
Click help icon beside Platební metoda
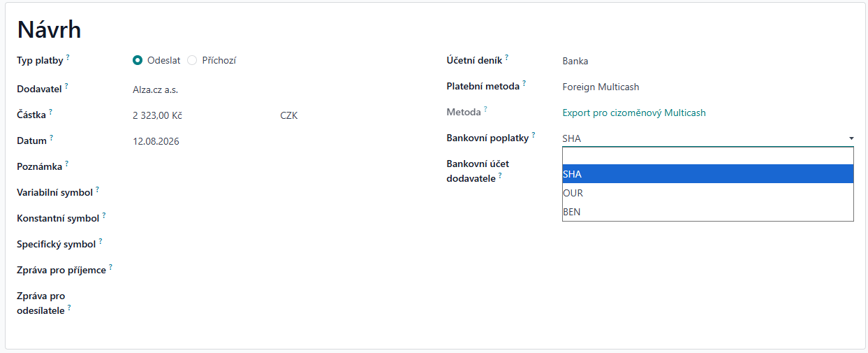524,84
